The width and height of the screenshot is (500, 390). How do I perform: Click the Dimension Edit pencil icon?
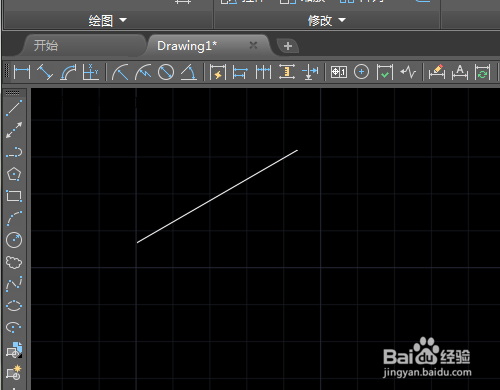point(437,72)
